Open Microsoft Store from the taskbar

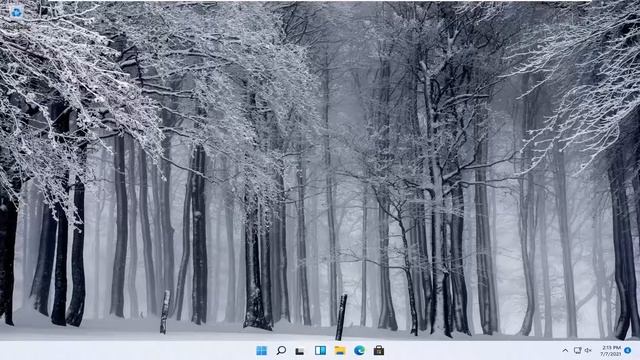coord(379,350)
